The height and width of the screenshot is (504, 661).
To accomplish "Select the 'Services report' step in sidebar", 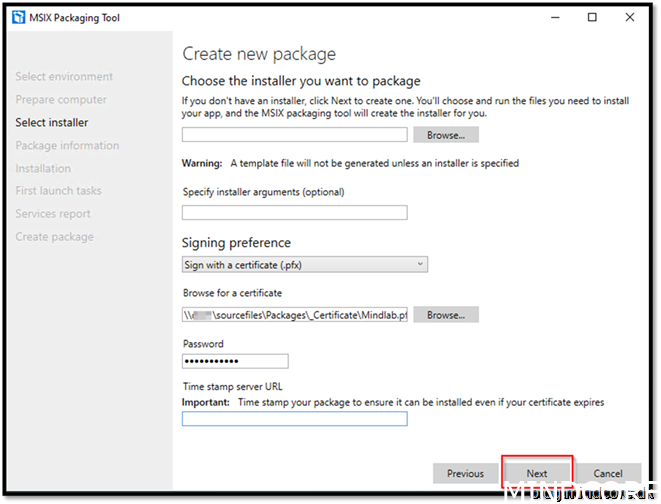I will click(53, 214).
